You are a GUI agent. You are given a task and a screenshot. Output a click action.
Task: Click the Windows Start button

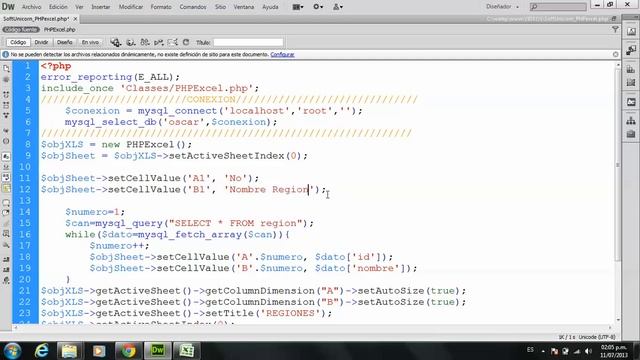(12, 351)
